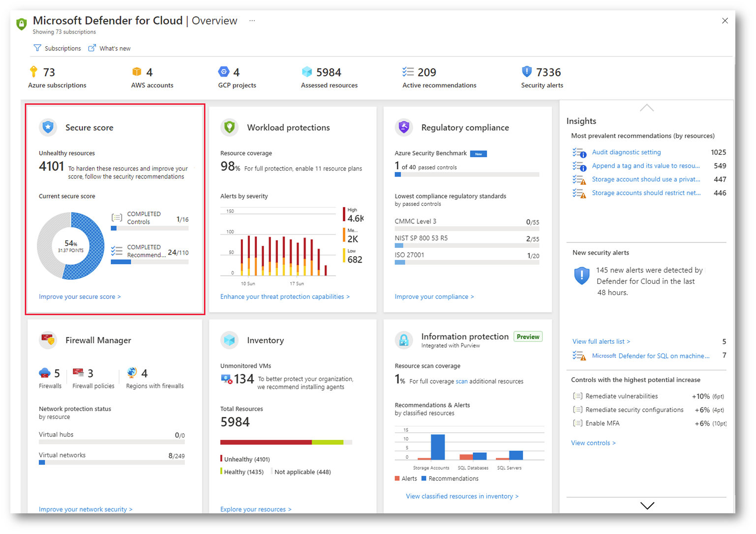Open the ellipsis more options menu
This screenshot has width=756, height=534.
[252, 21]
